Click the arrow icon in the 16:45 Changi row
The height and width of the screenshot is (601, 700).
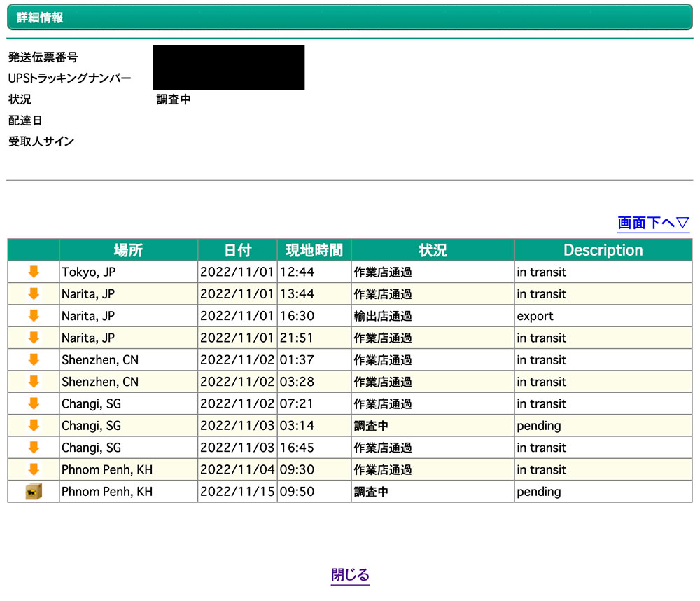pyautogui.click(x=34, y=447)
